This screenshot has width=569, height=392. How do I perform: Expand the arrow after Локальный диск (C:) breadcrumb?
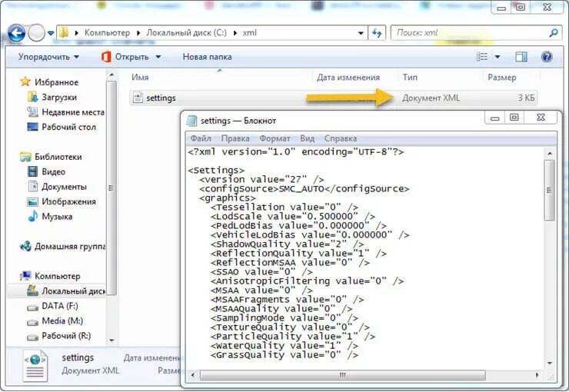(x=235, y=33)
